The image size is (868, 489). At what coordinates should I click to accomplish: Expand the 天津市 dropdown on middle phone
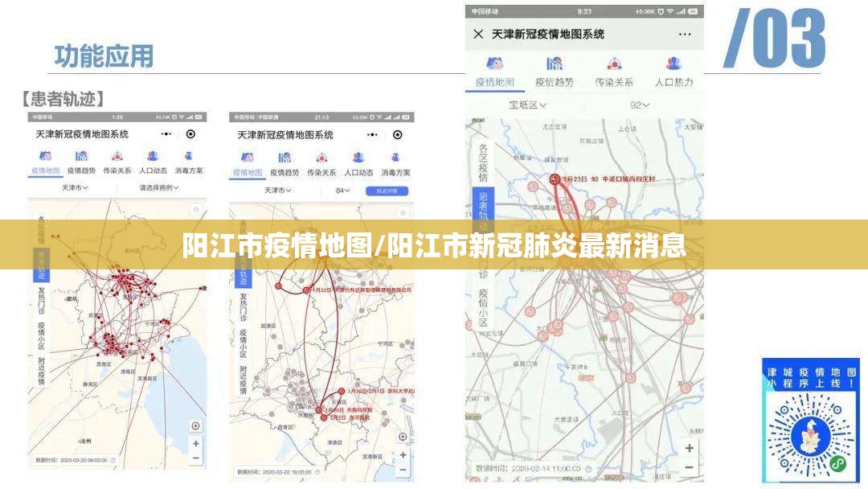(277, 191)
